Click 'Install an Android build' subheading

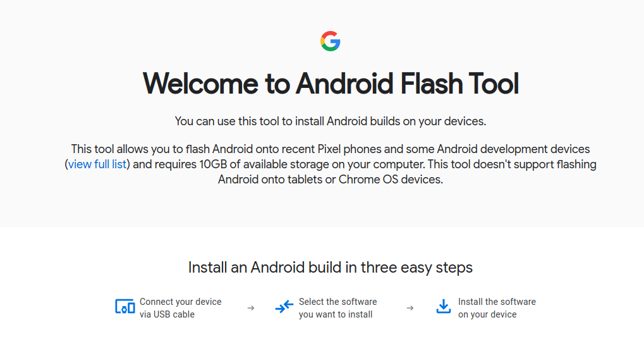pyautogui.click(x=330, y=268)
